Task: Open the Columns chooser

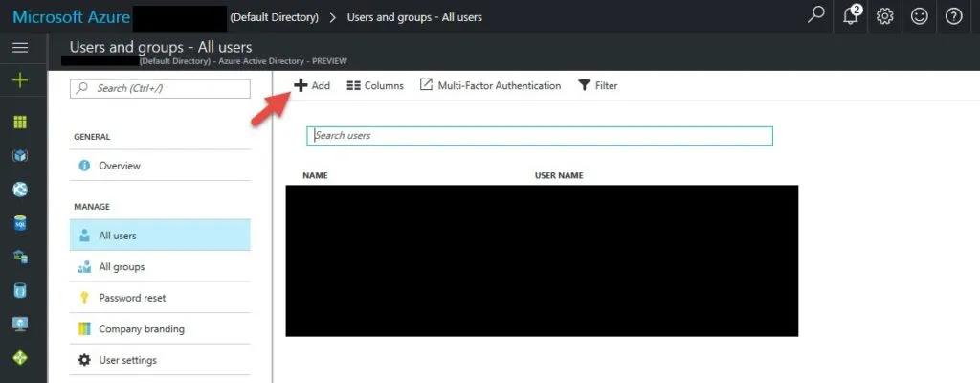Action: 374,85
